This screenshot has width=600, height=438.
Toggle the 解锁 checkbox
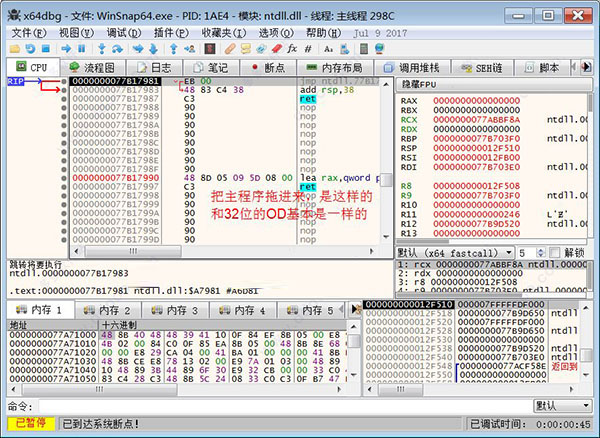coord(554,252)
